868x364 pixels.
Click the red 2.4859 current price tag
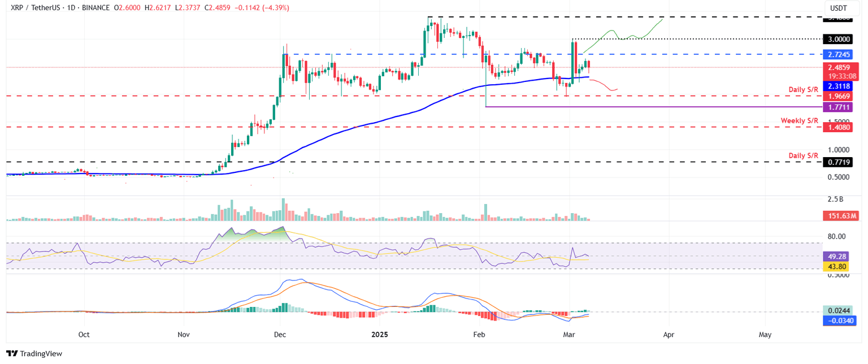(839, 67)
